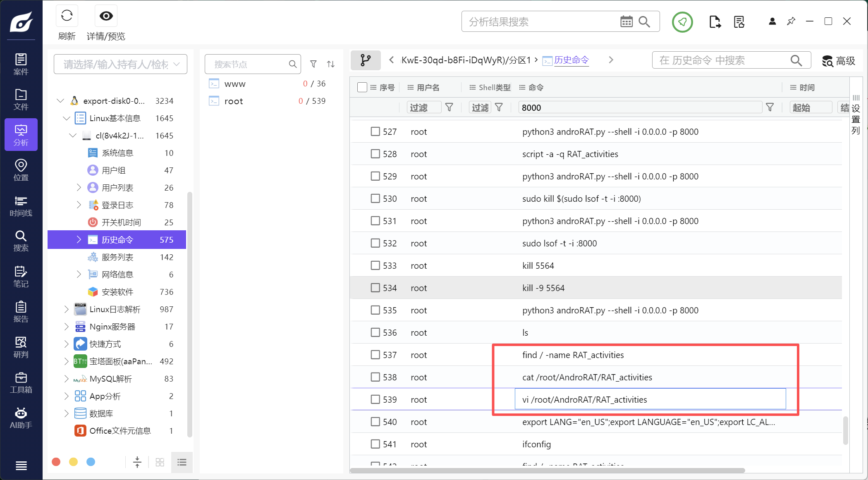Click the Refresh (刷新) icon
868x480 pixels.
pos(67,16)
